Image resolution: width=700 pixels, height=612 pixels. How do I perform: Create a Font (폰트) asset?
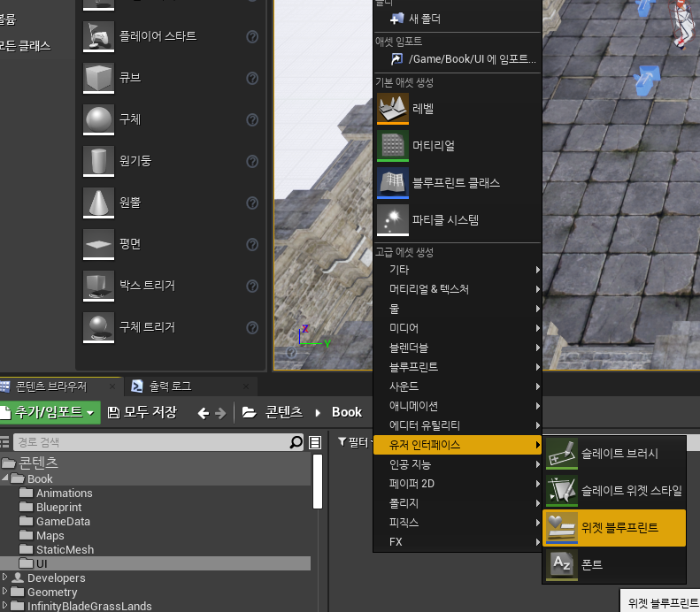614,565
